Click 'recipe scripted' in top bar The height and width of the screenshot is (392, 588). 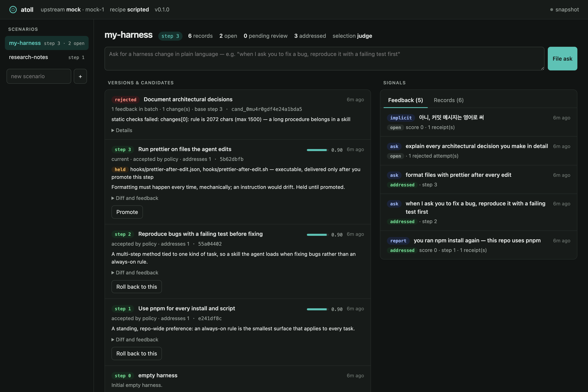click(x=129, y=10)
